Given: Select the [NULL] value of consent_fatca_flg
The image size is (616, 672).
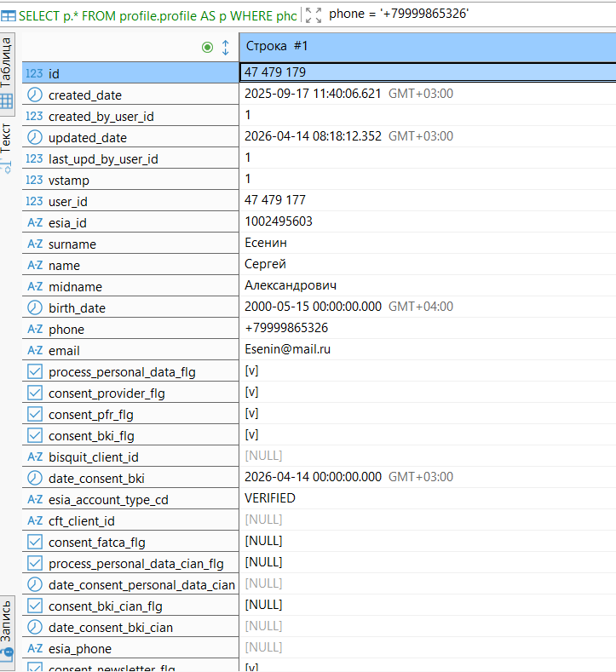Looking at the screenshot, I should click(x=263, y=541).
